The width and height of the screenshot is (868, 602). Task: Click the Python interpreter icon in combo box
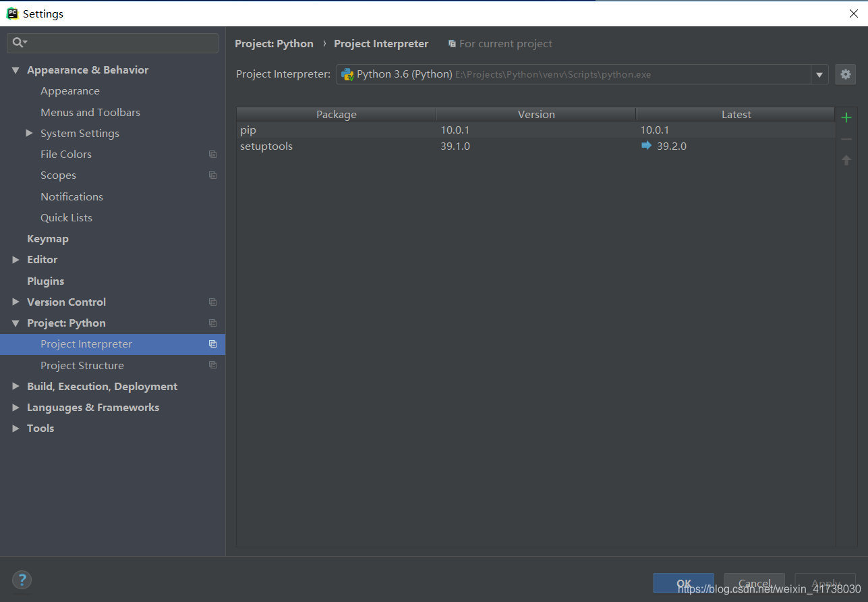tap(347, 74)
